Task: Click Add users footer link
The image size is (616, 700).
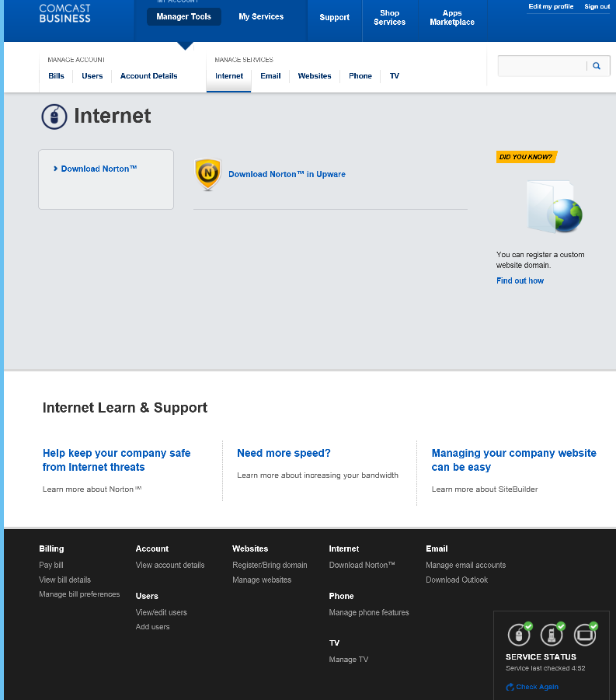Action: click(153, 627)
